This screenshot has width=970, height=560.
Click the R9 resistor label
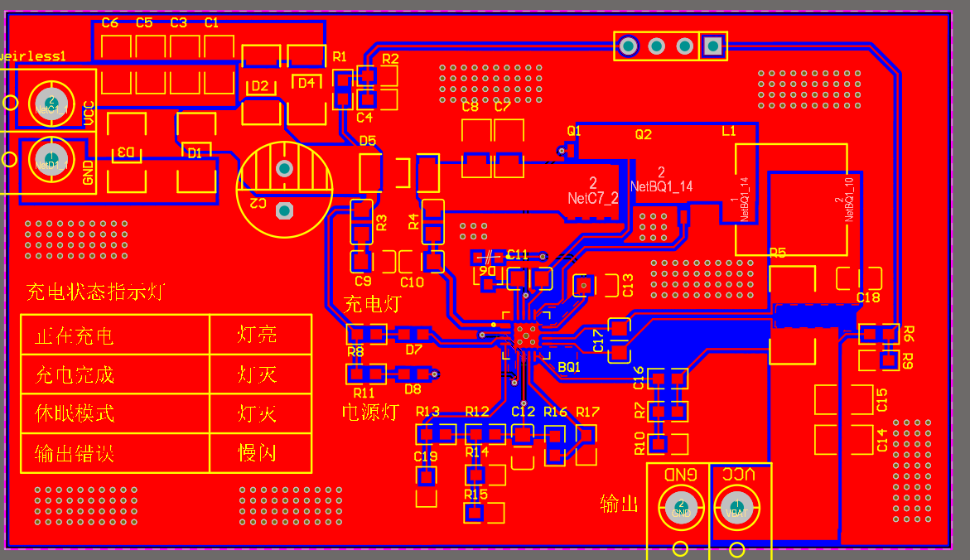(x=908, y=360)
